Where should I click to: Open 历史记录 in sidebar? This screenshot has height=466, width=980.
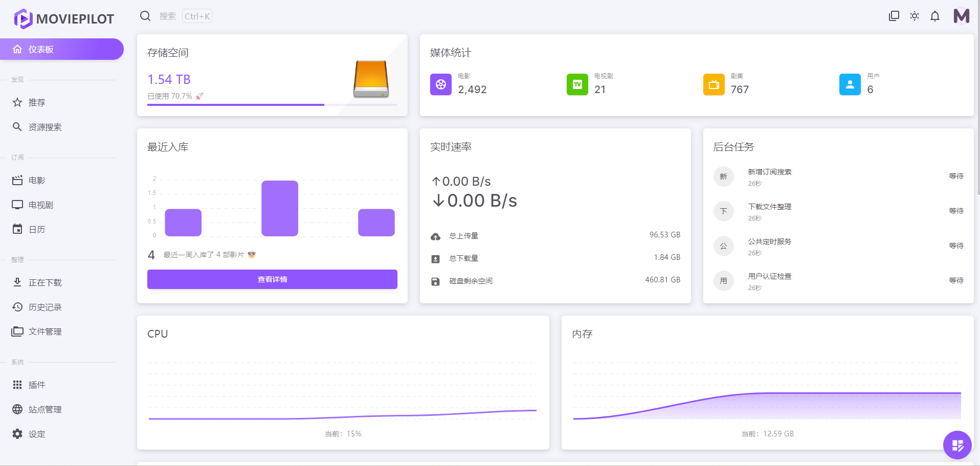click(61, 307)
